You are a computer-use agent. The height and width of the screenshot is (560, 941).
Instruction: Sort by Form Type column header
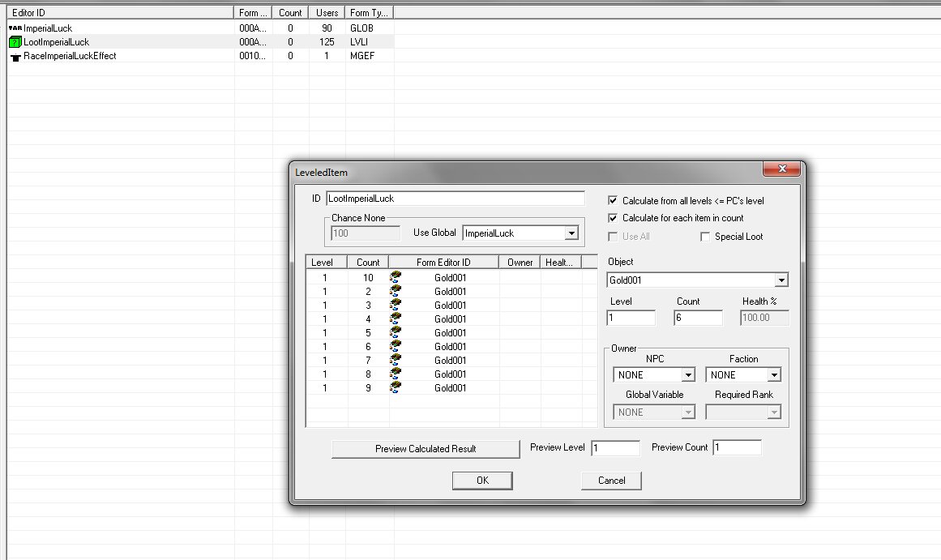(369, 13)
